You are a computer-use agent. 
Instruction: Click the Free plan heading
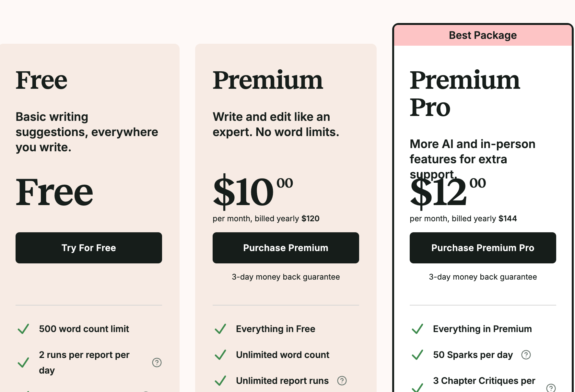[x=41, y=80]
